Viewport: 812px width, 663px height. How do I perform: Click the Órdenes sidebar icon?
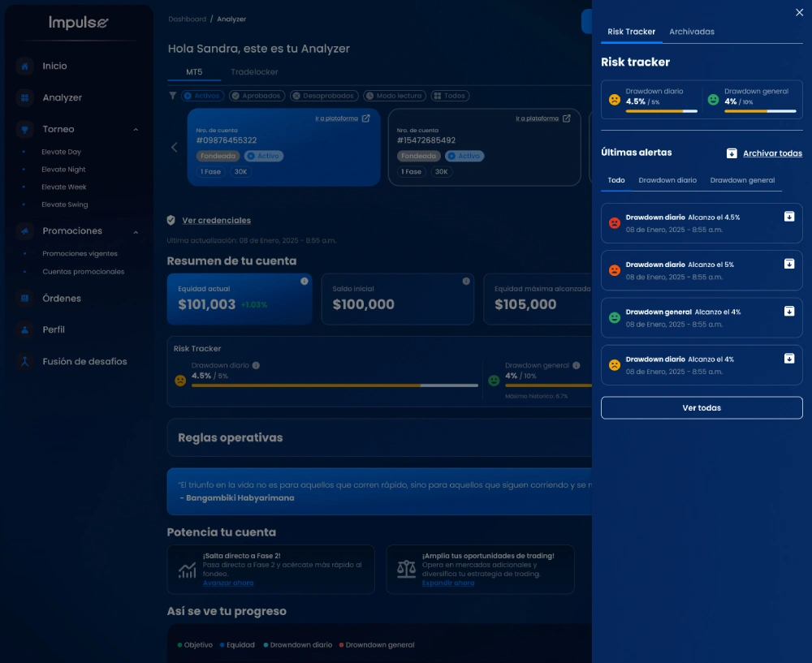[x=24, y=298]
